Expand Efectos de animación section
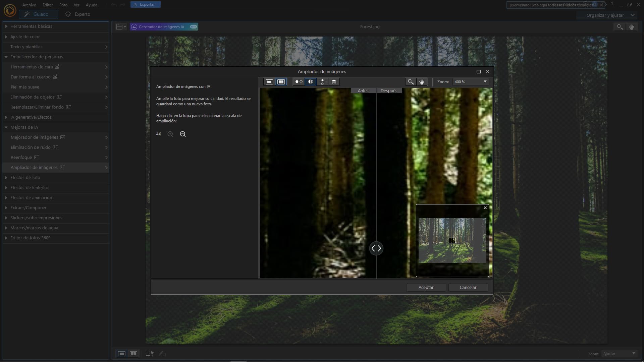 click(56, 197)
